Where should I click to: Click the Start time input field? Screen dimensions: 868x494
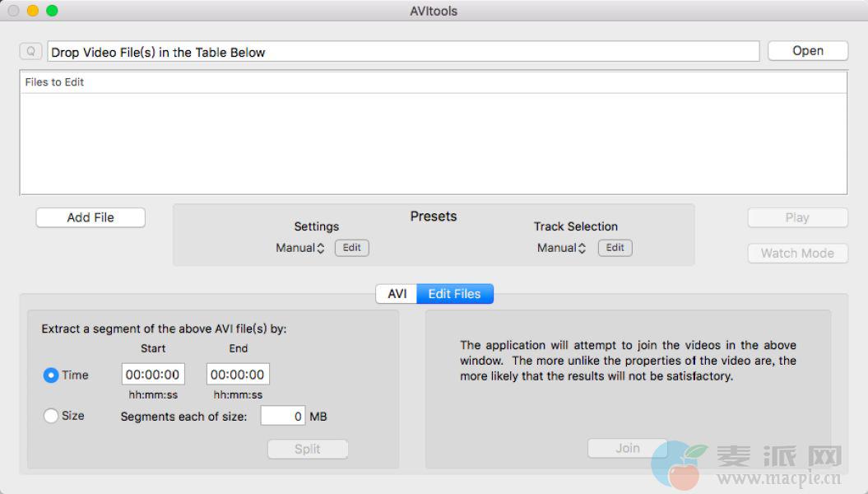click(153, 375)
